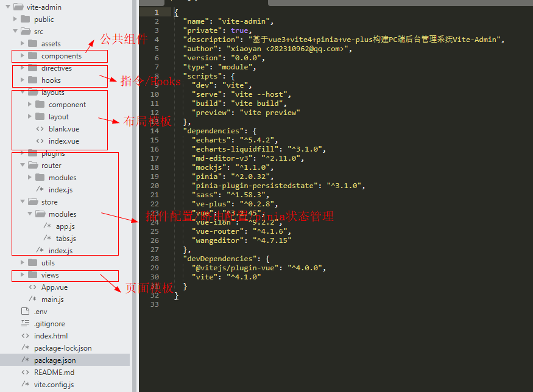Click index.html markup file icon
The image size is (533, 392).
25,335
